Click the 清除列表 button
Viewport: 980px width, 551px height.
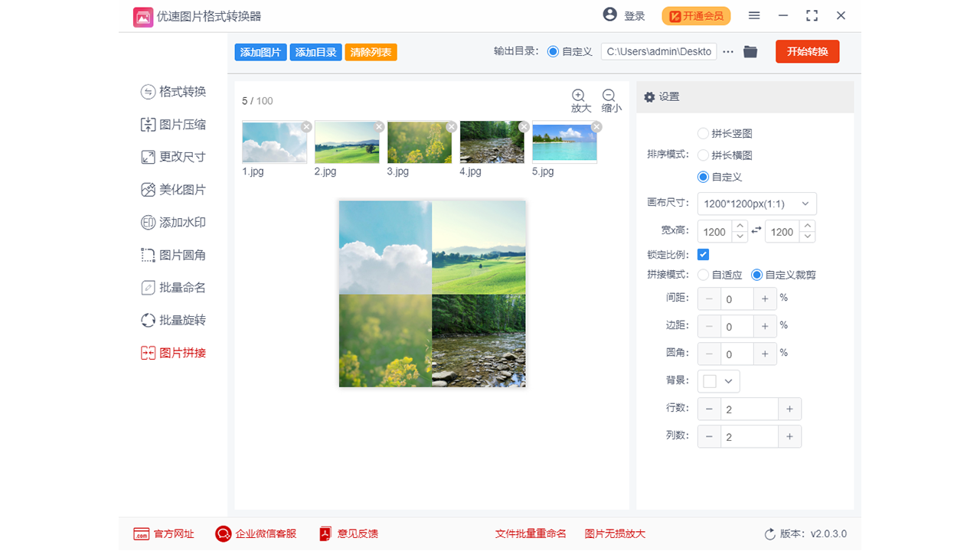(371, 51)
